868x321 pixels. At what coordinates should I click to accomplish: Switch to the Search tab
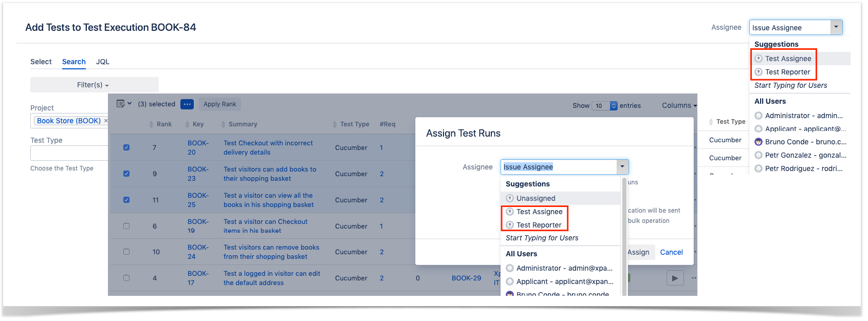coord(74,62)
